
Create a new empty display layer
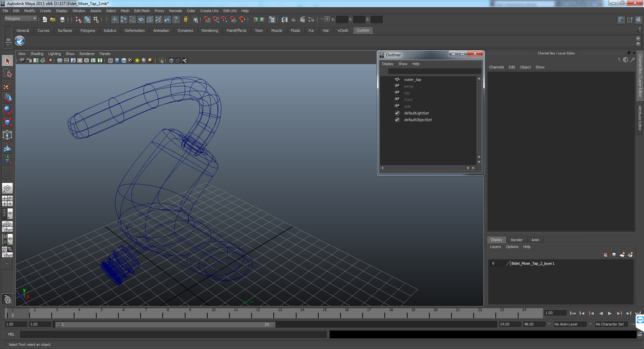click(x=622, y=255)
